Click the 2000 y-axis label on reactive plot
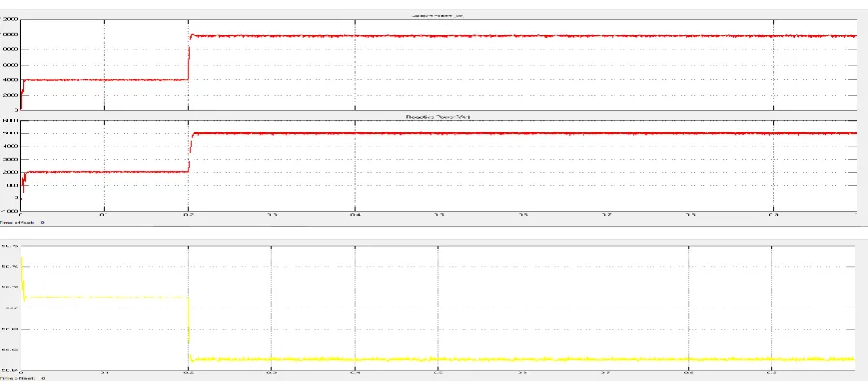 click(x=11, y=172)
